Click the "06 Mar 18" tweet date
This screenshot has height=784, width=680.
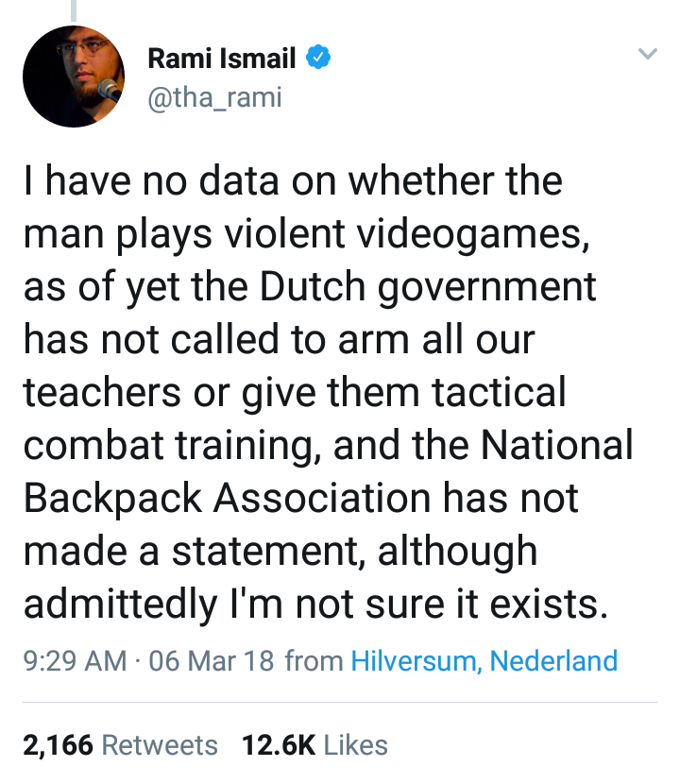click(x=211, y=660)
